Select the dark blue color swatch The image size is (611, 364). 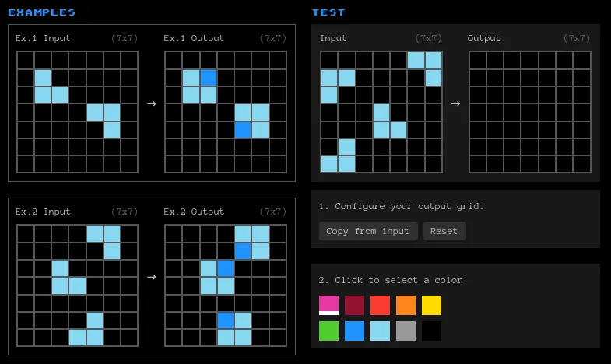click(354, 331)
